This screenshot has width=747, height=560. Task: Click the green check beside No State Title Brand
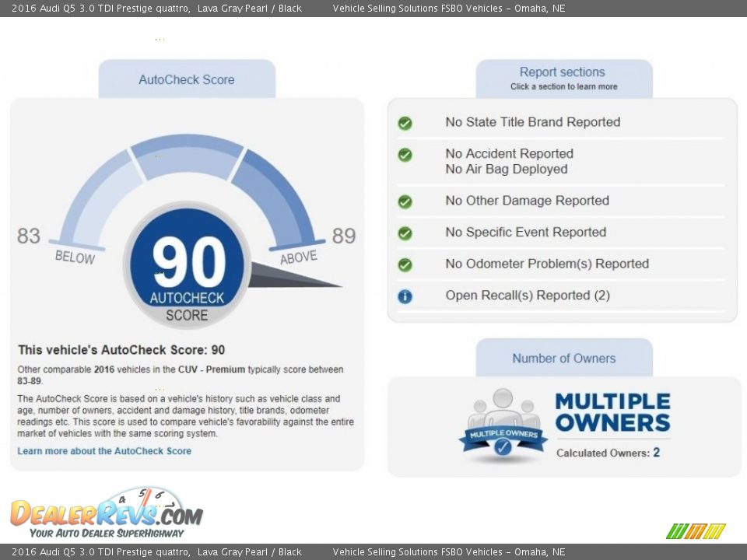pyautogui.click(x=405, y=124)
